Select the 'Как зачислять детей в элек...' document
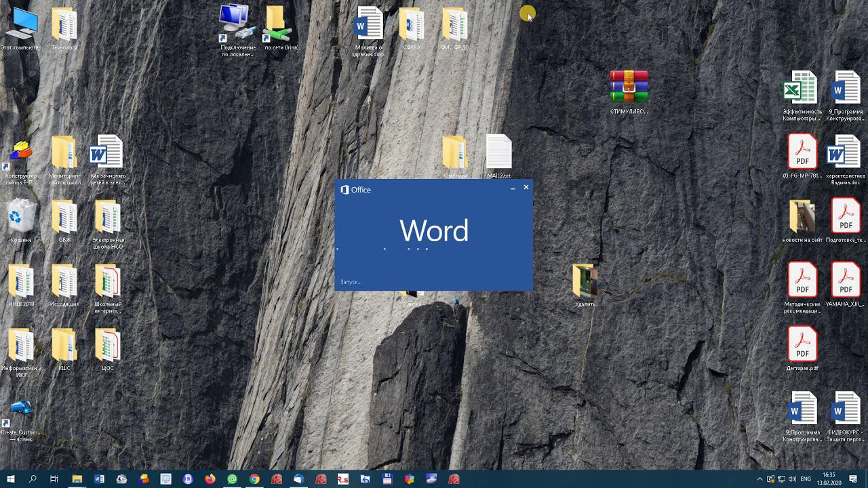 point(108,160)
